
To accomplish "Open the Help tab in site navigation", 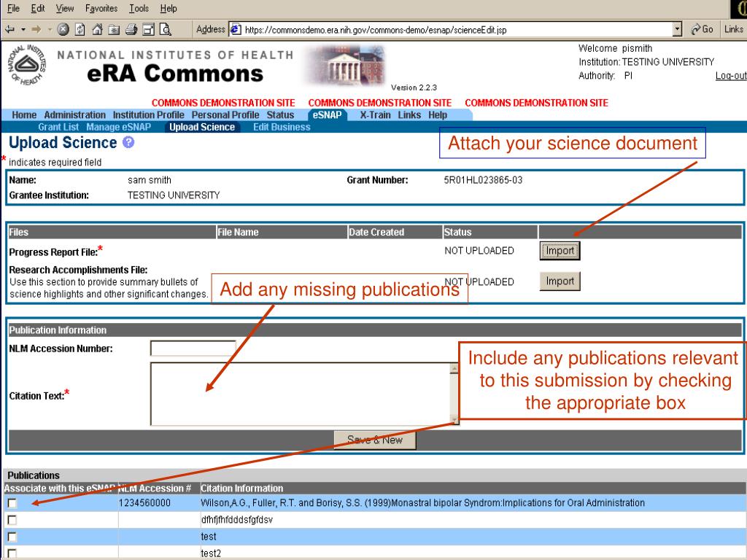I will pos(438,114).
